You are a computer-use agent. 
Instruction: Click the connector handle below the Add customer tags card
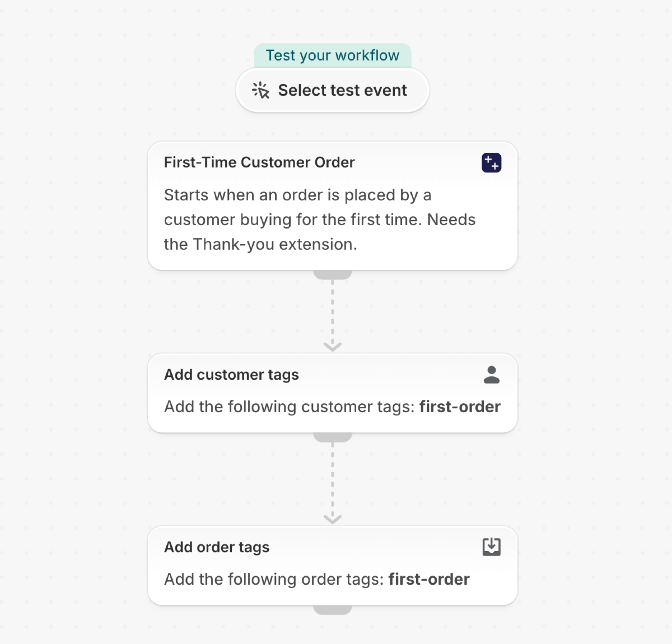click(332, 437)
